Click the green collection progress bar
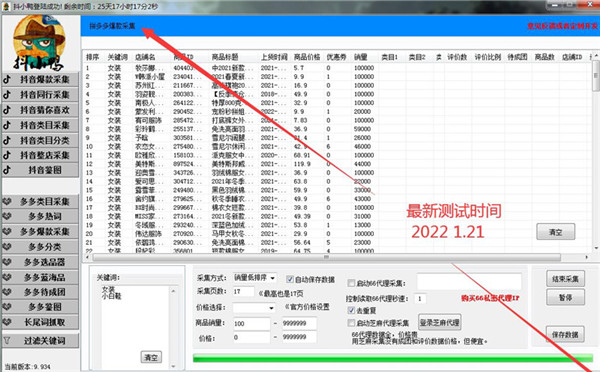The width and height of the screenshot is (600, 372). (x=393, y=358)
